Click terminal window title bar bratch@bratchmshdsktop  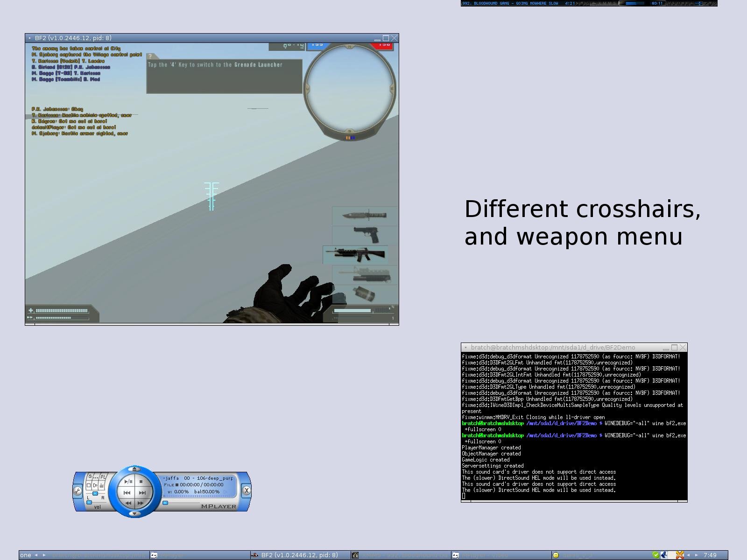click(553, 347)
